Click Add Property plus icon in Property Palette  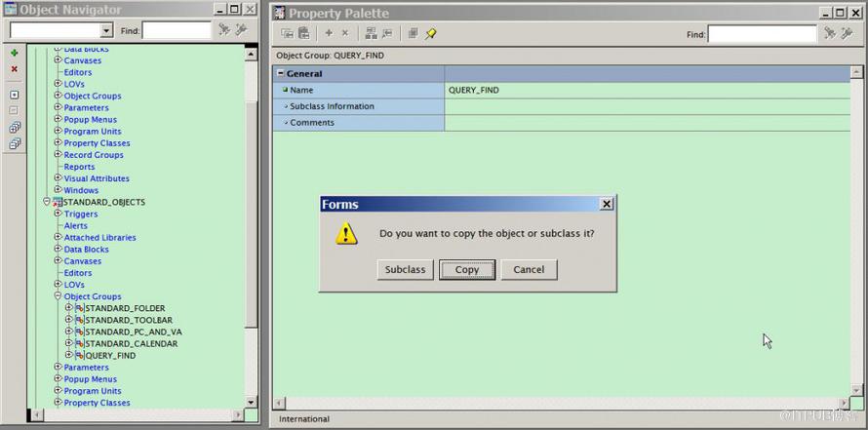coord(329,34)
